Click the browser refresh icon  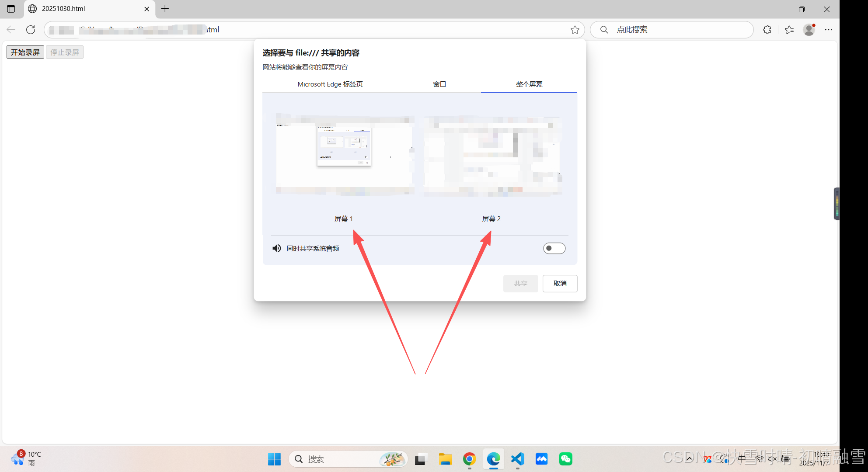point(31,30)
